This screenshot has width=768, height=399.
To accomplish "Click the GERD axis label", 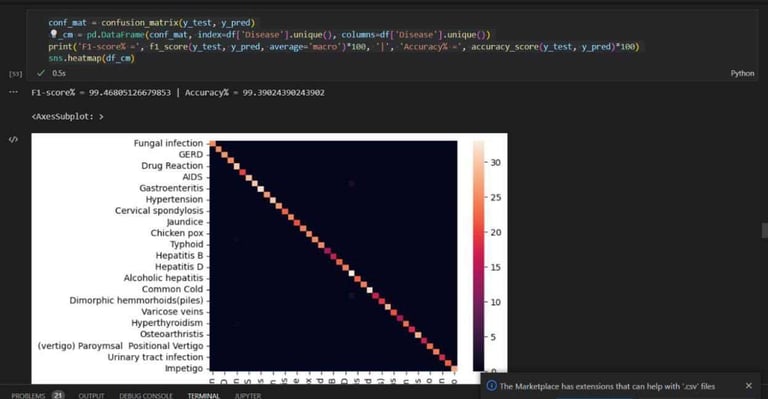I will pyautogui.click(x=191, y=154).
